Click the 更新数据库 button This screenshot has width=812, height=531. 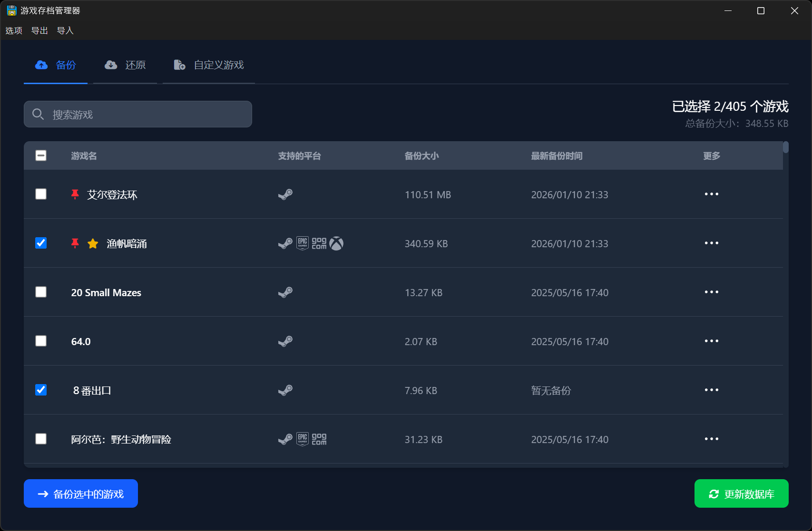click(742, 493)
